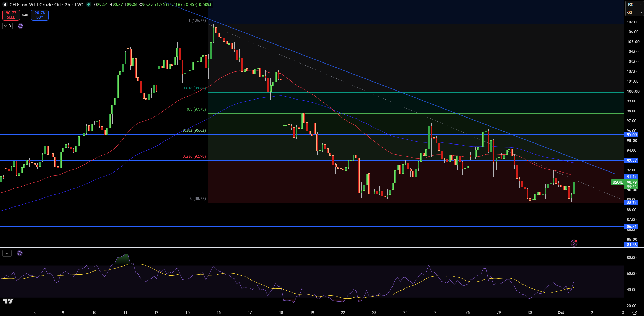Click the blue BUY 90.78 button
The height and width of the screenshot is (316, 644).
40,15
